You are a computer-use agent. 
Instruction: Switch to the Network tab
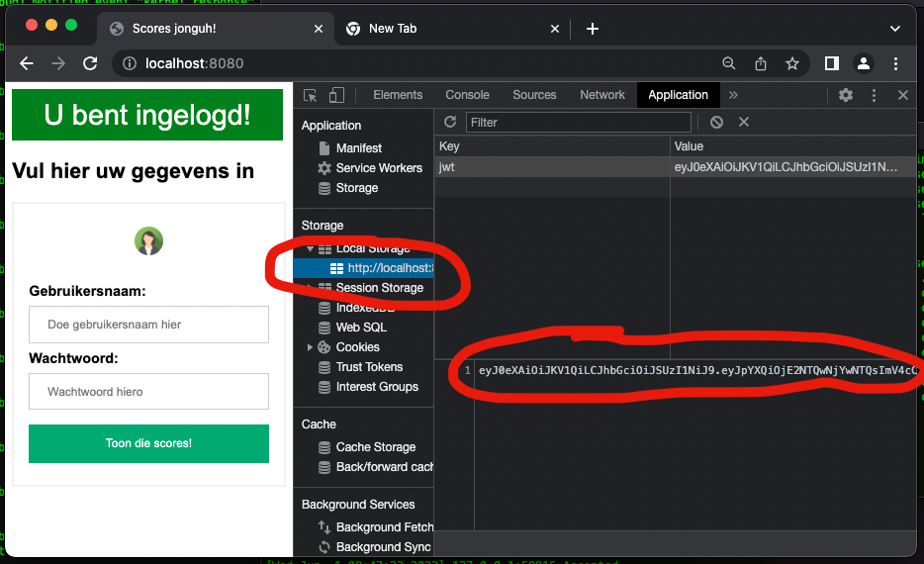pyautogui.click(x=602, y=95)
